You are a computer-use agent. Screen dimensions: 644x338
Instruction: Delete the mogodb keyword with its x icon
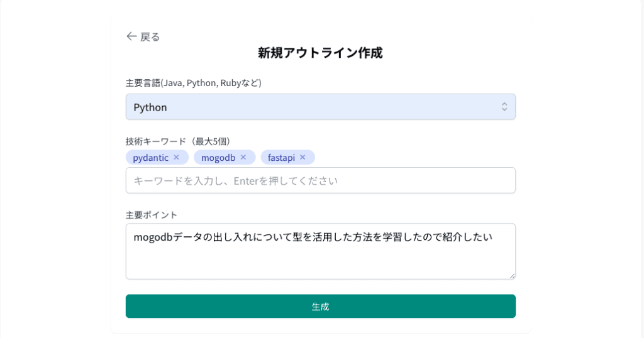[x=243, y=157]
